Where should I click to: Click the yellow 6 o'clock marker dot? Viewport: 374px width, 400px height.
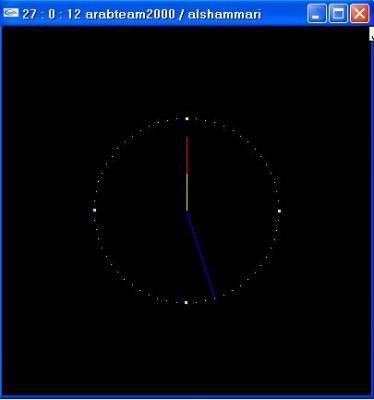(186, 302)
